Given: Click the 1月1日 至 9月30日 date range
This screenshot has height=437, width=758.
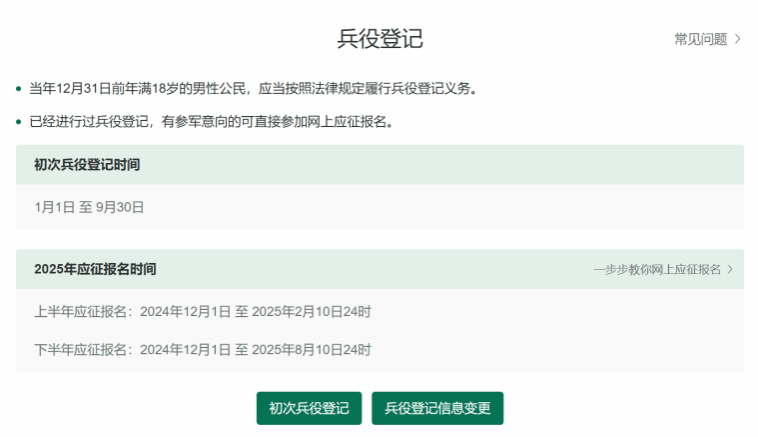Looking at the screenshot, I should point(89,207).
